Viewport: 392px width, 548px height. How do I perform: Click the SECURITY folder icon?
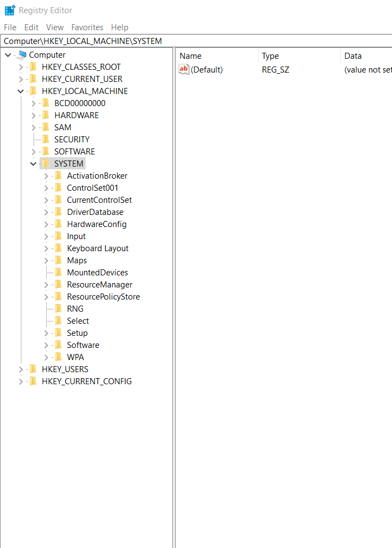click(x=46, y=140)
